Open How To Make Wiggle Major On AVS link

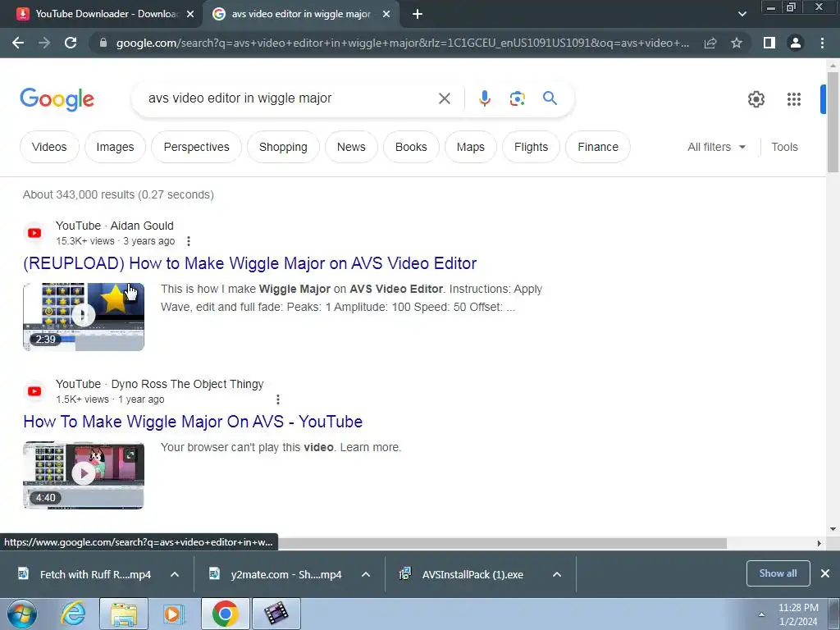click(193, 422)
